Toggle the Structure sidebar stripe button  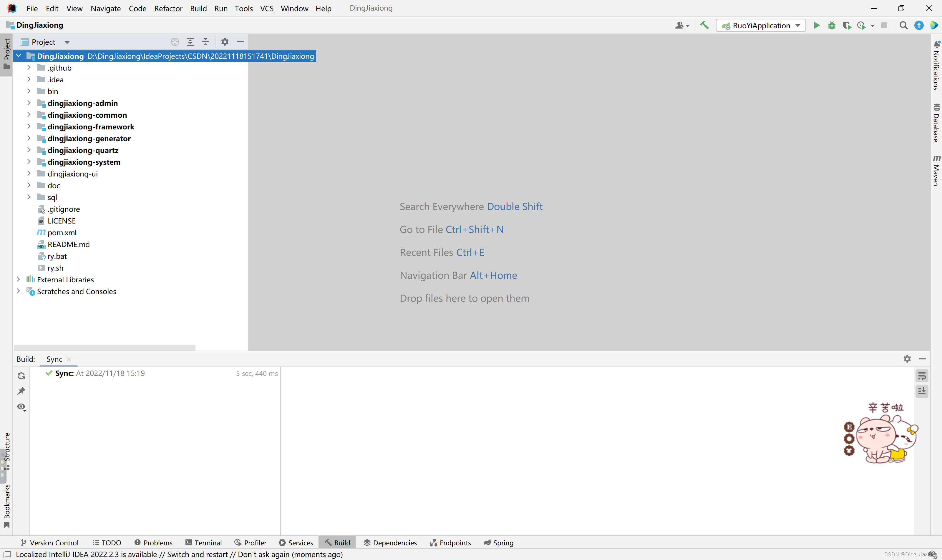[x=7, y=451]
